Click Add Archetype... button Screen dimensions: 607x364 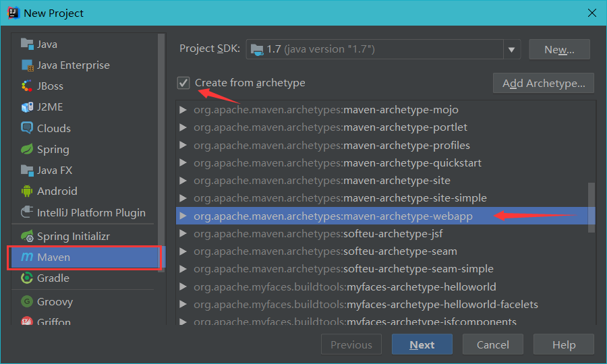pos(544,83)
